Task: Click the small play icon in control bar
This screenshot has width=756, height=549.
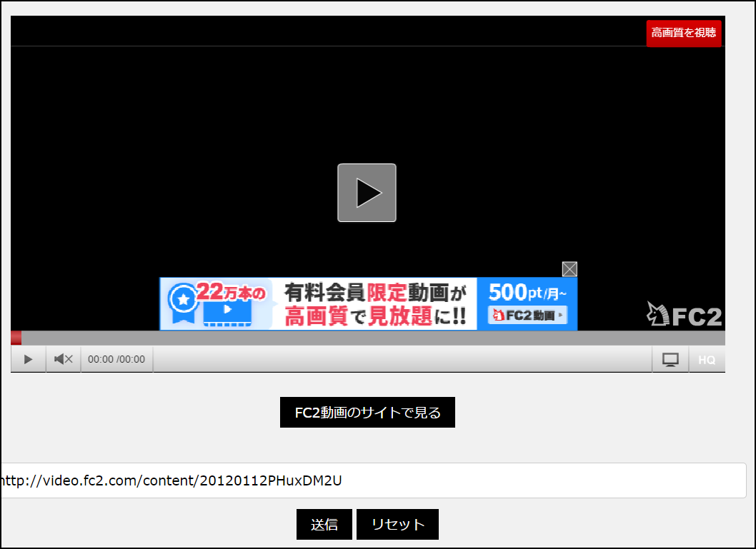Action: [29, 359]
